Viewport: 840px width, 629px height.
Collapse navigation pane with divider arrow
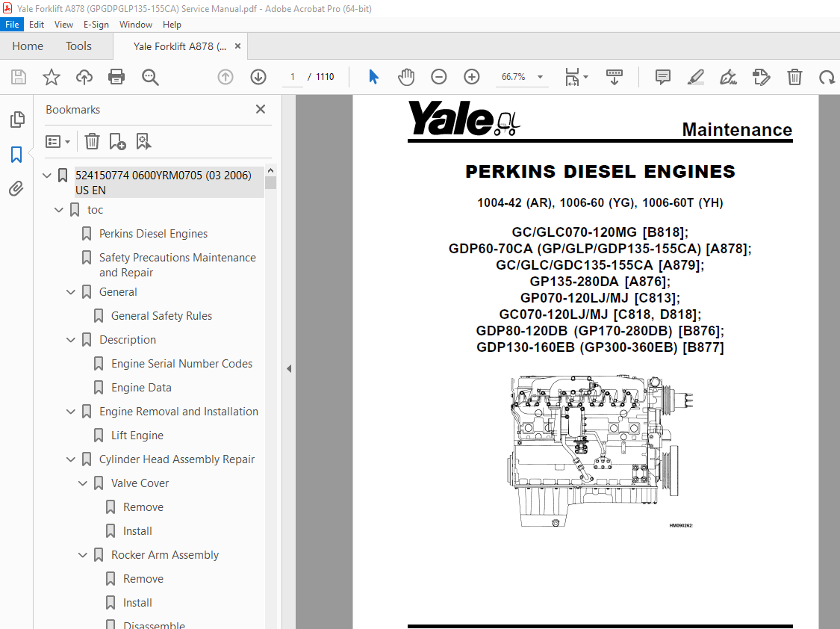[289, 368]
